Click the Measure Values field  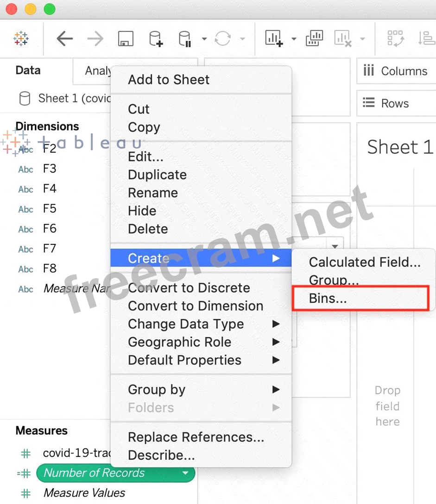[x=84, y=493]
